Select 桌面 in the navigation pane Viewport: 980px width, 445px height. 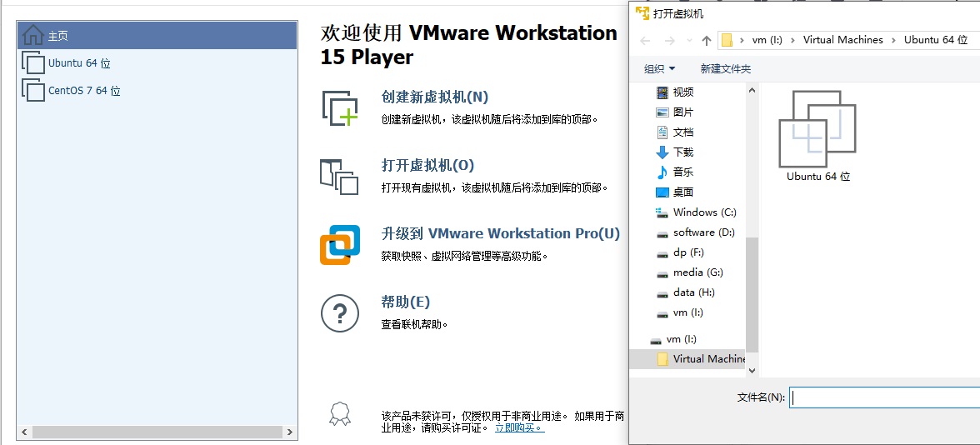tap(674, 192)
